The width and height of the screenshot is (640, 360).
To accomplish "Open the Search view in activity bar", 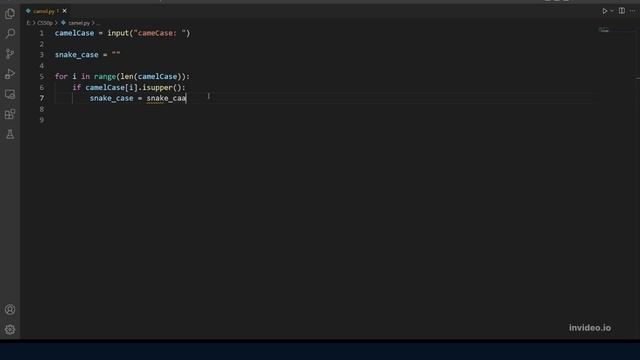I will pyautogui.click(x=10, y=33).
